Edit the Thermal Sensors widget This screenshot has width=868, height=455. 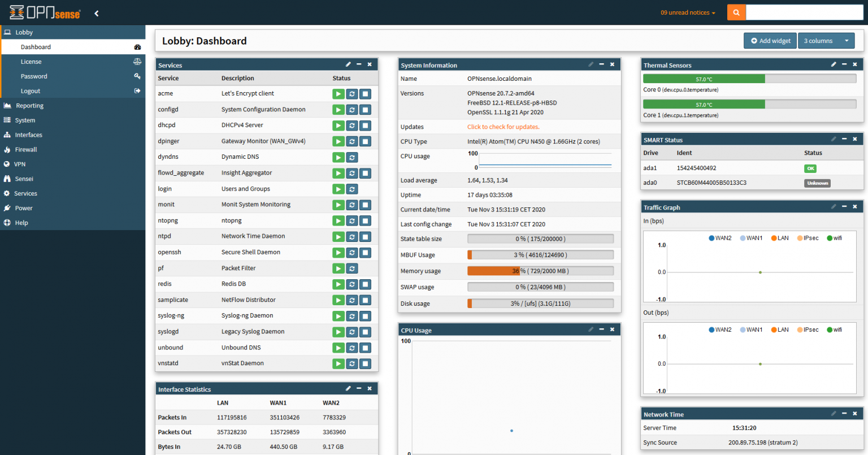[x=834, y=64]
